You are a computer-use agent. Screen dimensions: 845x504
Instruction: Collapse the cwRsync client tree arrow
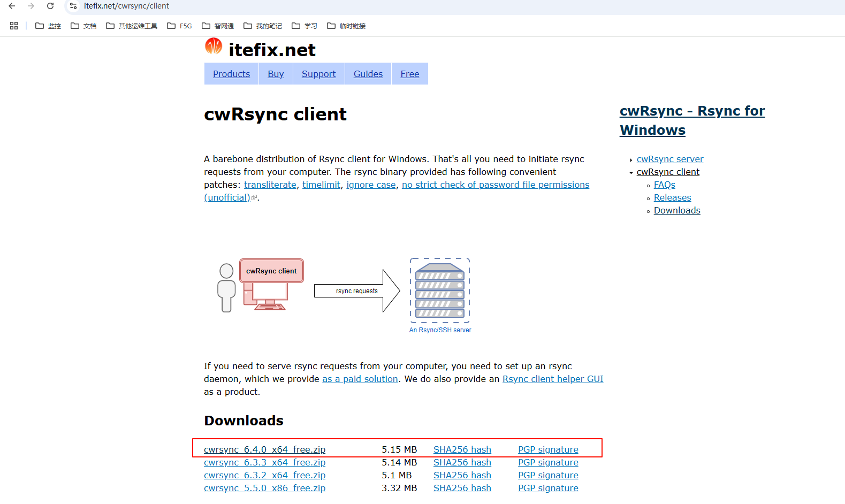631,173
